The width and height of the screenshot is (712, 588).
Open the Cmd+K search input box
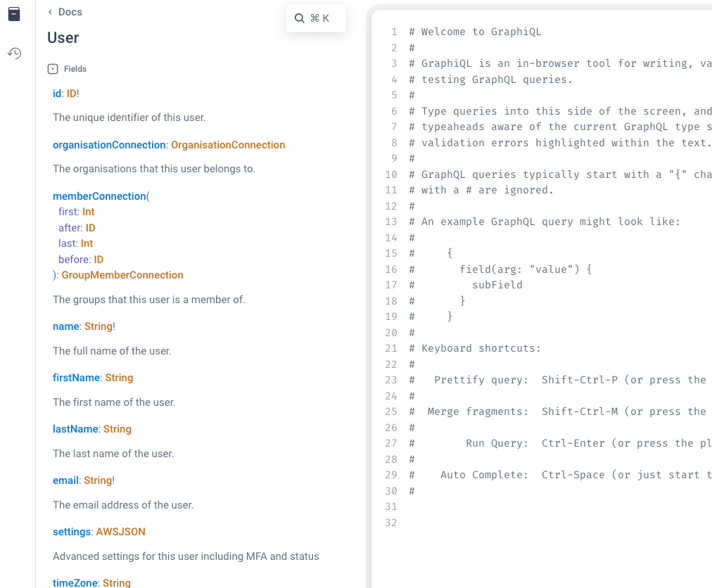click(316, 18)
